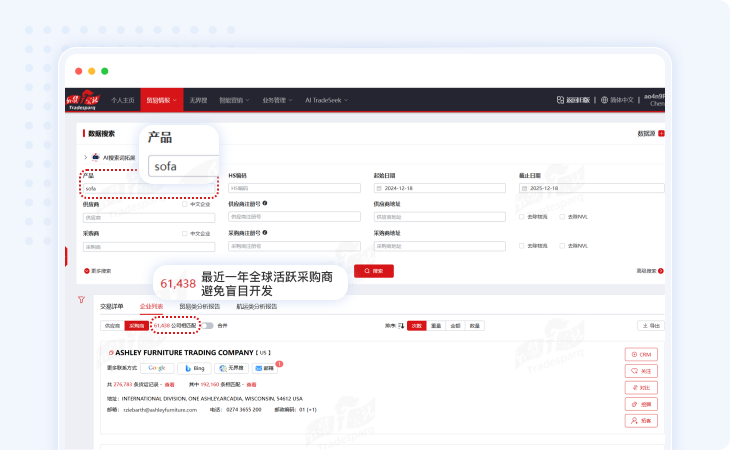Click the globe language icon

coord(601,100)
